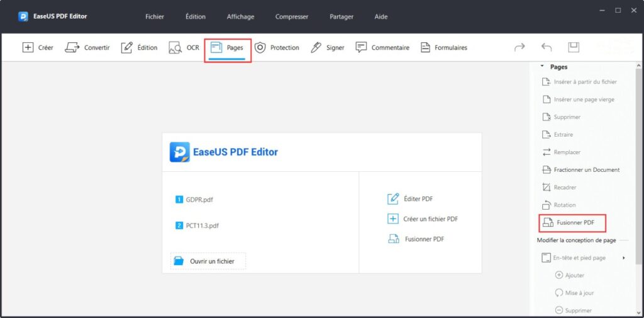Open the Affichage menu
This screenshot has width=644, height=318.
241,17
